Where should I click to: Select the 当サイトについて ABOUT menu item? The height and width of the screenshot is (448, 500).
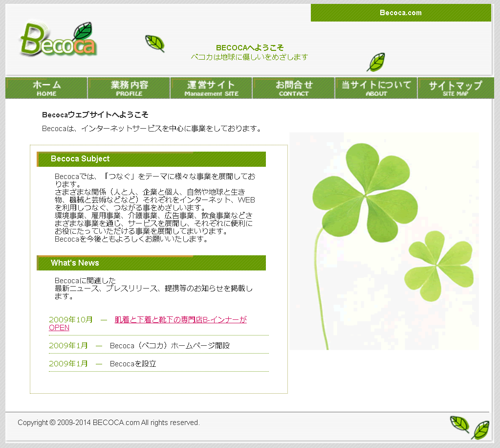coord(375,88)
